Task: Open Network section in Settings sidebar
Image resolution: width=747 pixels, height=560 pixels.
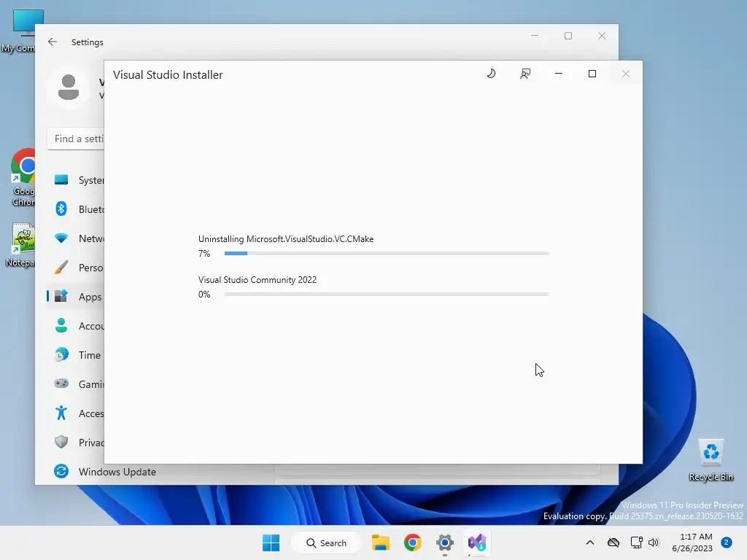Action: pyautogui.click(x=76, y=238)
